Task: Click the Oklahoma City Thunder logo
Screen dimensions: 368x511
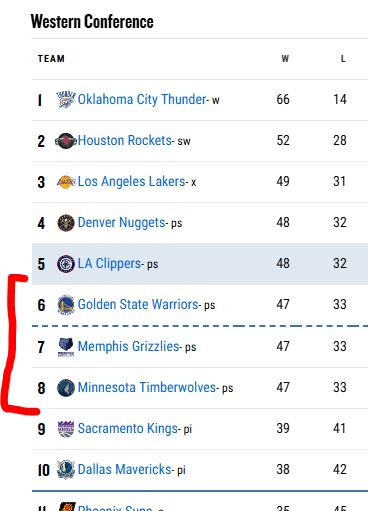Action: (x=66, y=99)
